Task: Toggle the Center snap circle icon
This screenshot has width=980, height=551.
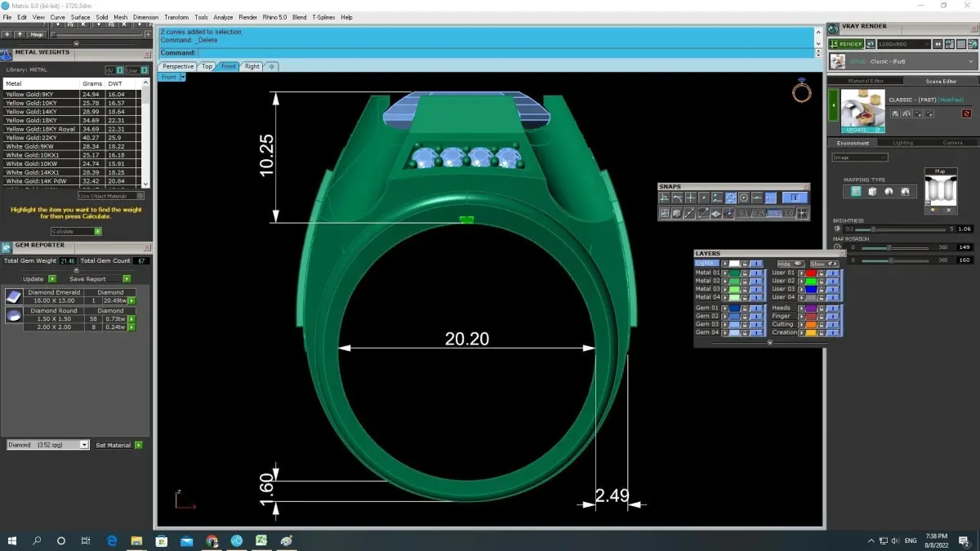Action: [744, 198]
